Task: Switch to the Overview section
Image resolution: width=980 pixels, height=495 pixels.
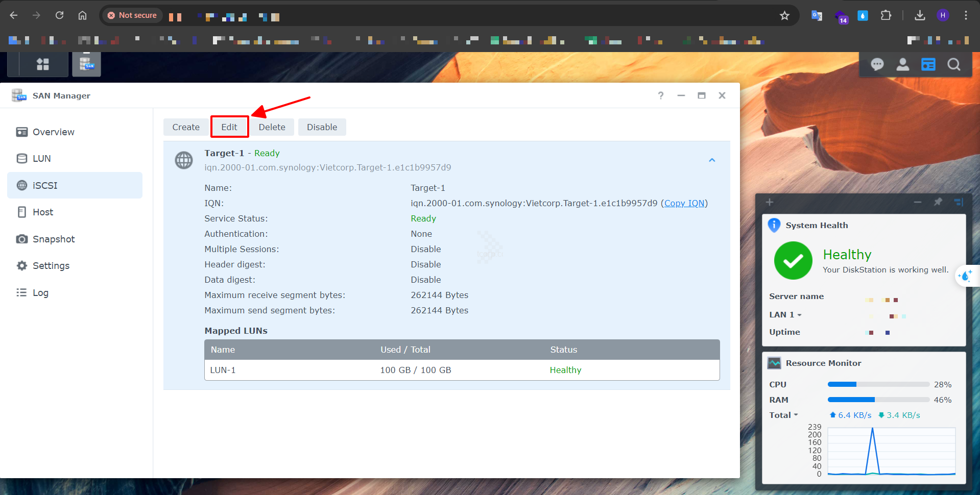Action: (53, 132)
